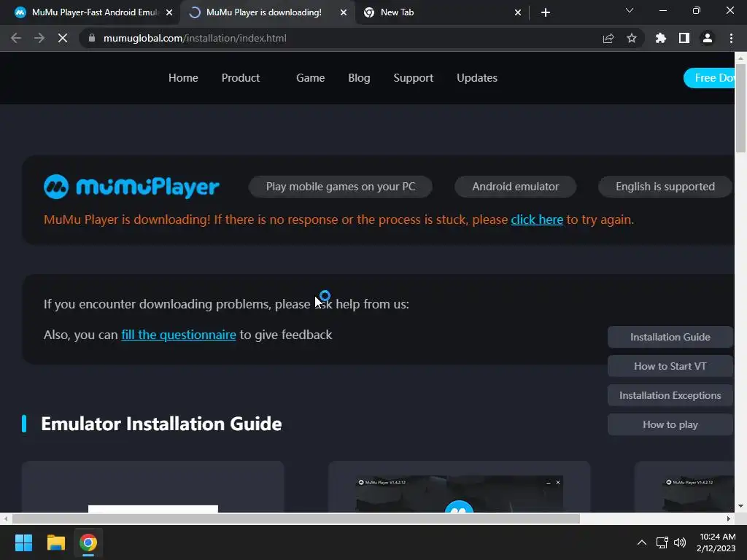The image size is (747, 560).
Task: Bookmark this page with star icon
Action: coord(632,38)
